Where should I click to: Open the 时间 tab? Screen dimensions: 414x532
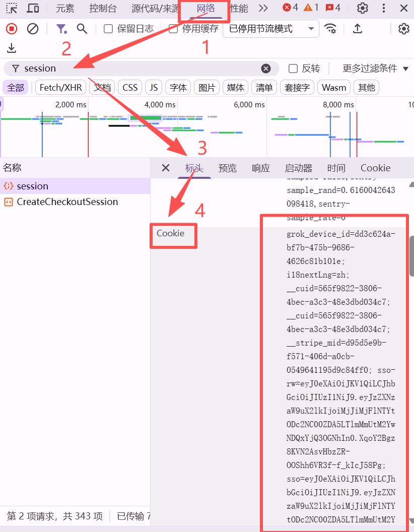pyautogui.click(x=336, y=168)
